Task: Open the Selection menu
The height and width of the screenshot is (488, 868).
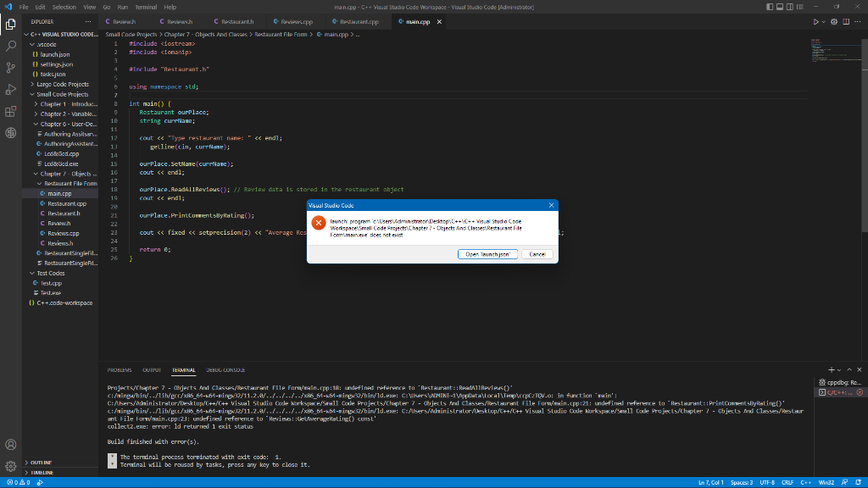Action: (x=64, y=7)
